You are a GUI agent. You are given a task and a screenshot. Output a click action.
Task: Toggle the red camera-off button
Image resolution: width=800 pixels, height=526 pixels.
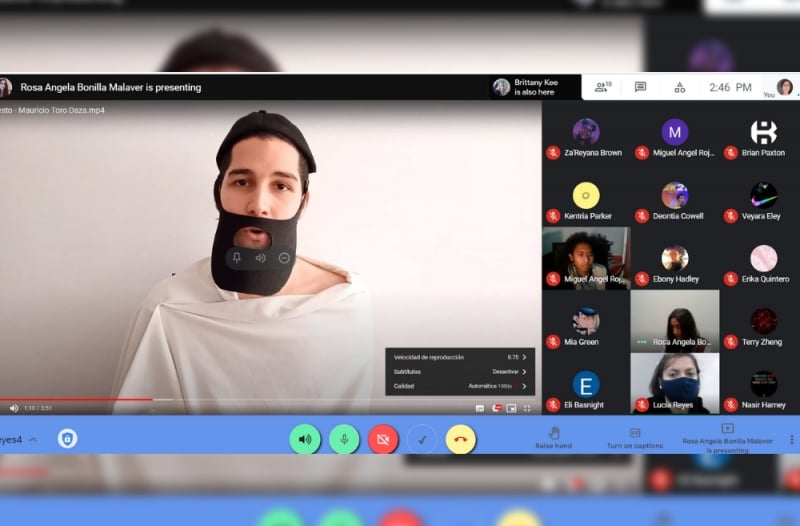click(x=383, y=439)
